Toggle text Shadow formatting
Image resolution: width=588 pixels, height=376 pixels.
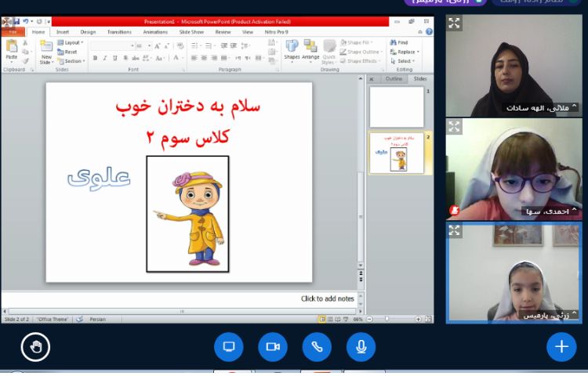(x=125, y=58)
